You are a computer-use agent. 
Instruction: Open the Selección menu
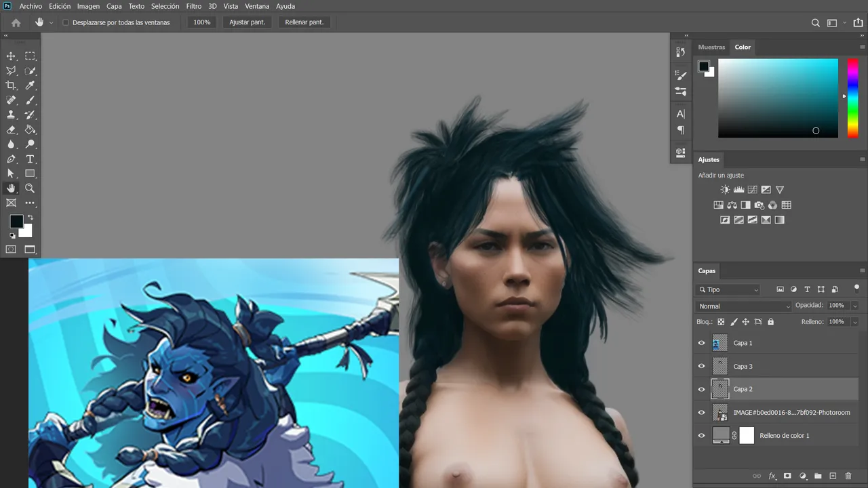(x=165, y=6)
